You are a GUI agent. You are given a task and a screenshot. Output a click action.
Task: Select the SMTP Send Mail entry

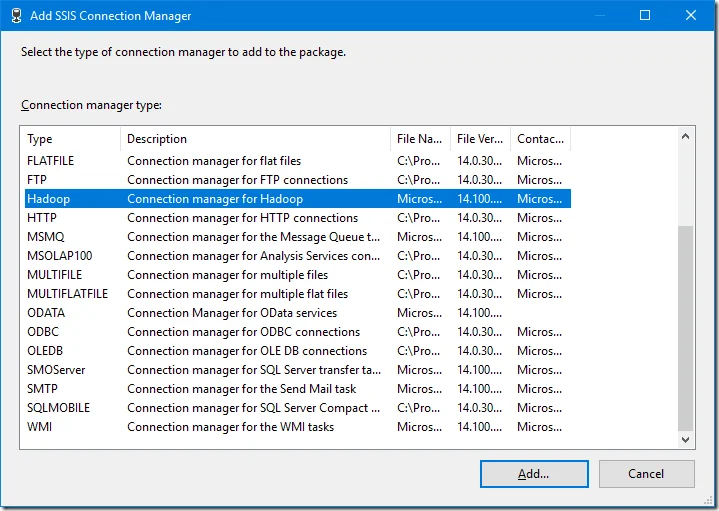tap(44, 389)
